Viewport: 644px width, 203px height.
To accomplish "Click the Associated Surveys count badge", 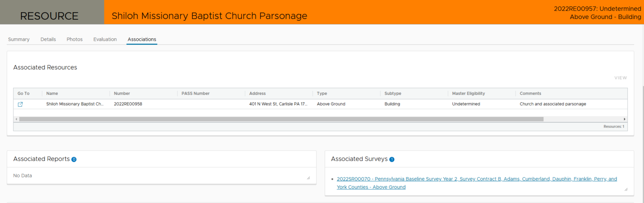I will pos(392,159).
